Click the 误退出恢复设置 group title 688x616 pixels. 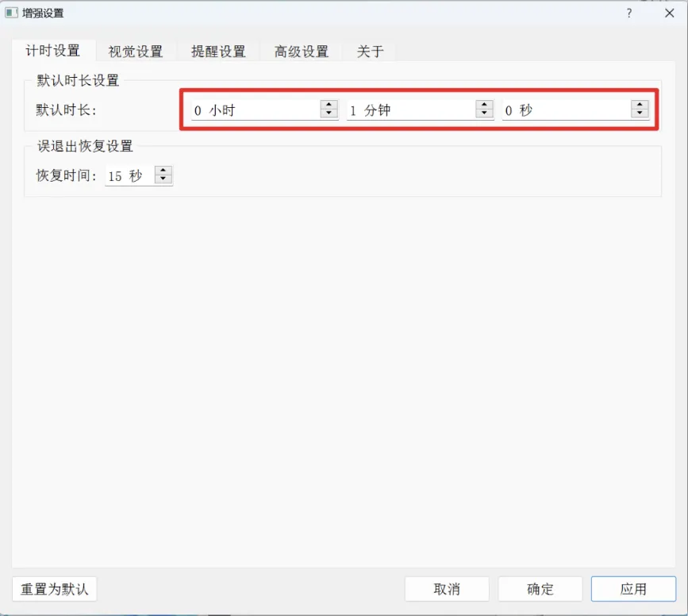[x=85, y=146]
